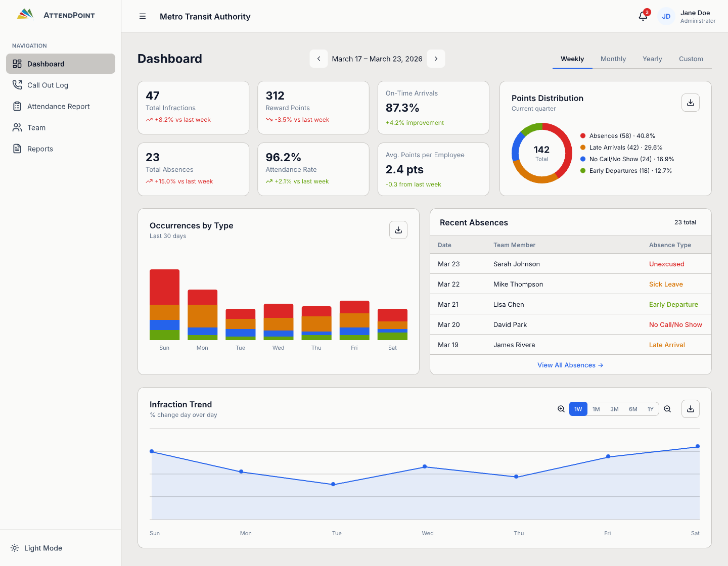
Task: Open Dashboard in the navigation
Action: point(61,64)
